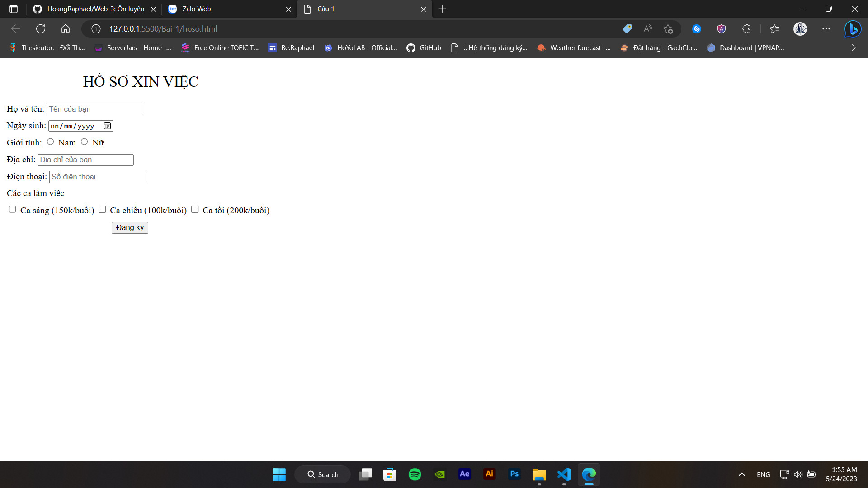Show hidden icons in the system tray

pos(741,474)
